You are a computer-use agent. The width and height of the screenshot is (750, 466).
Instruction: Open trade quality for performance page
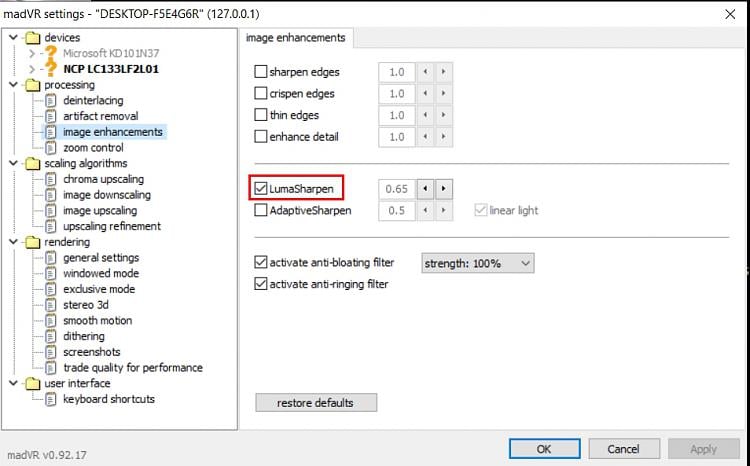(x=133, y=368)
